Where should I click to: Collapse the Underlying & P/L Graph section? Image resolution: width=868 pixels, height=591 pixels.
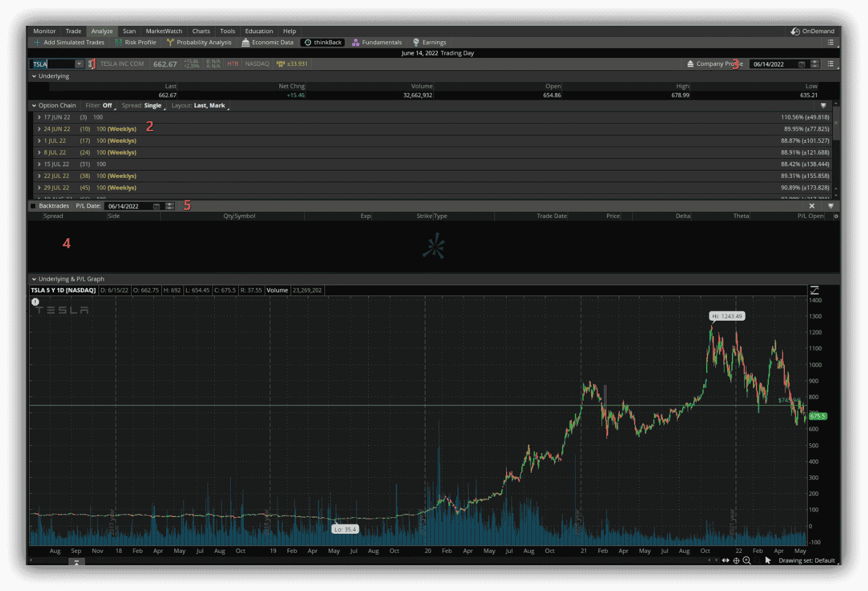(x=34, y=279)
